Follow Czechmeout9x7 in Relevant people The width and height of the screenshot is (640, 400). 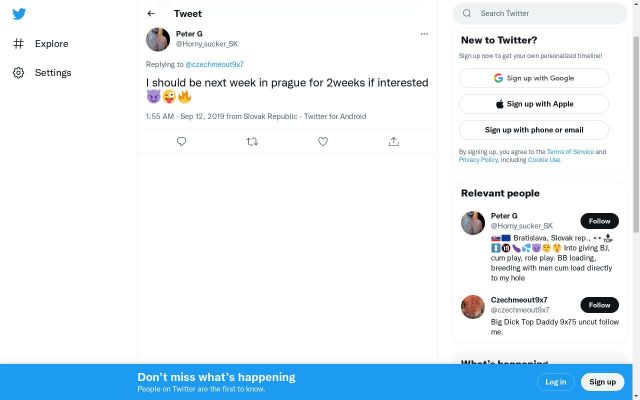click(599, 305)
